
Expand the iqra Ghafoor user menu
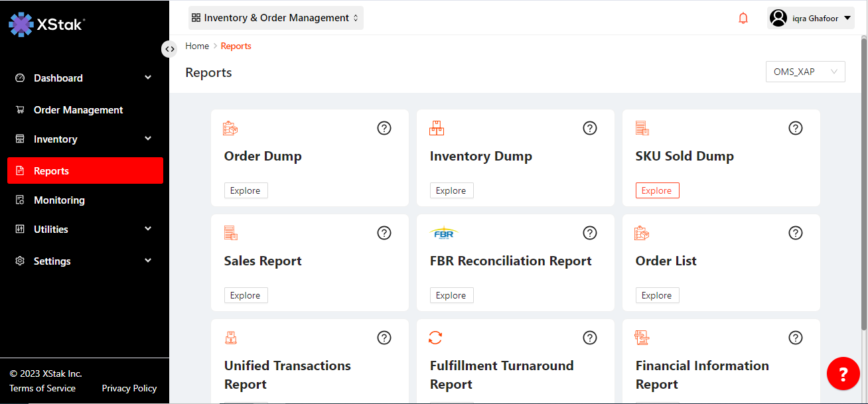[810, 19]
